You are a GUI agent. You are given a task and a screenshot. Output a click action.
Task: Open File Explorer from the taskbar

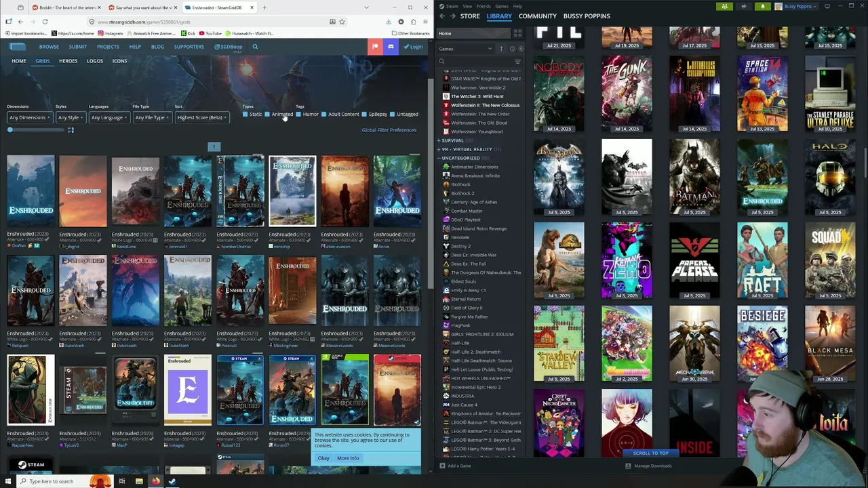(x=139, y=481)
